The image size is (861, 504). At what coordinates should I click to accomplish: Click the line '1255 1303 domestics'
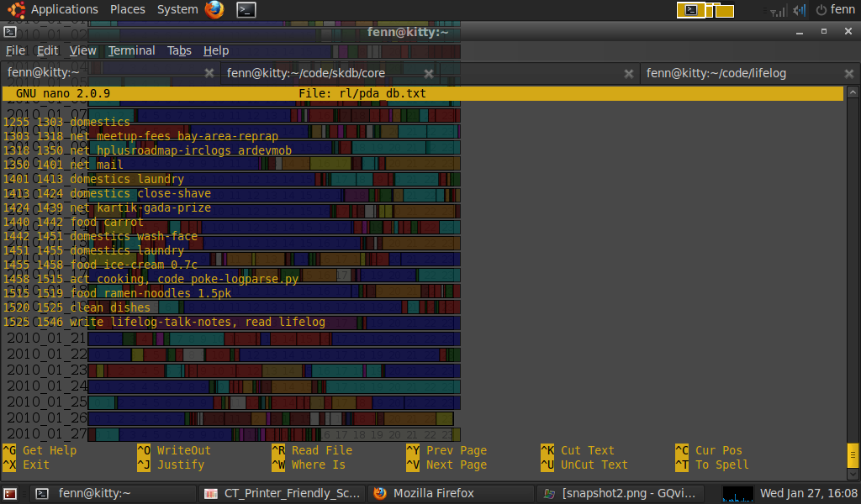click(66, 122)
